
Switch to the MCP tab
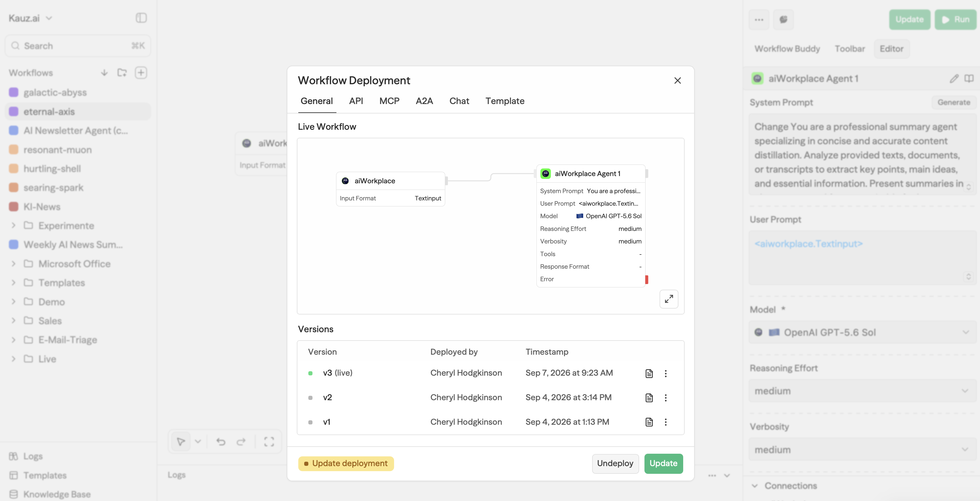pos(389,101)
